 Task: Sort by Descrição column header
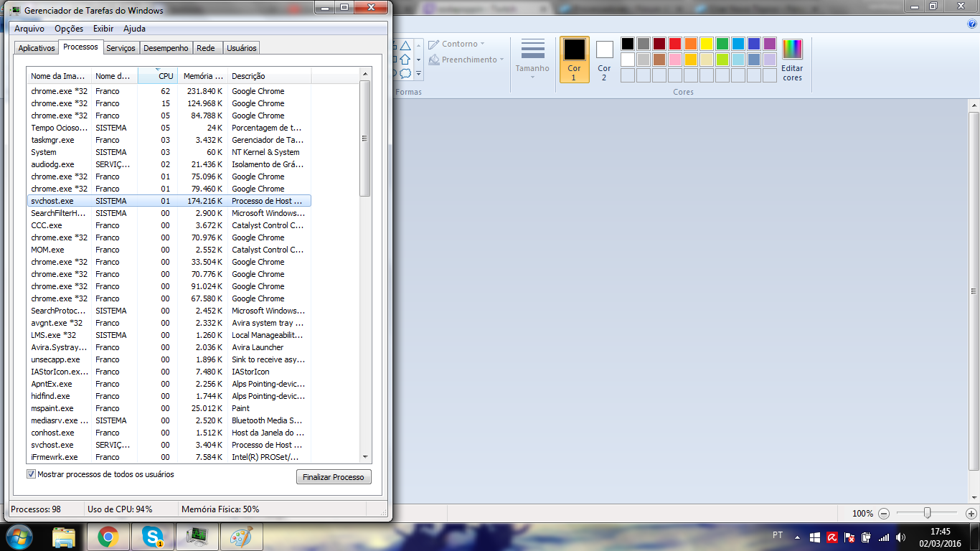point(269,75)
